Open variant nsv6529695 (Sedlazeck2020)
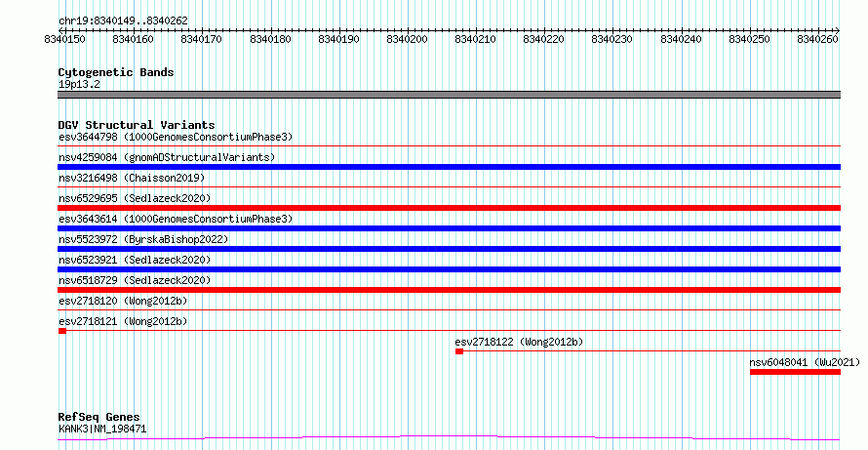The image size is (868, 450). tap(135, 198)
